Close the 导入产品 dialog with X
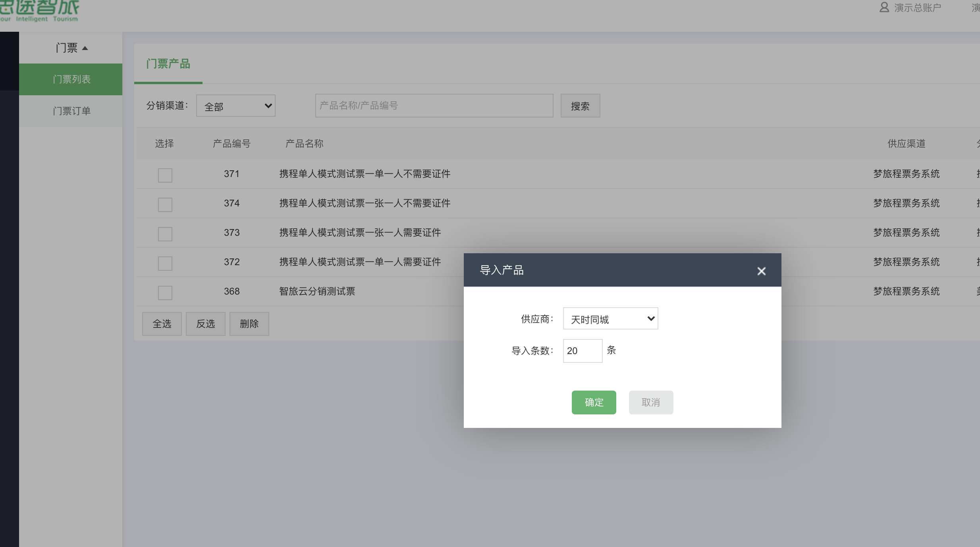This screenshot has height=547, width=980. point(761,271)
